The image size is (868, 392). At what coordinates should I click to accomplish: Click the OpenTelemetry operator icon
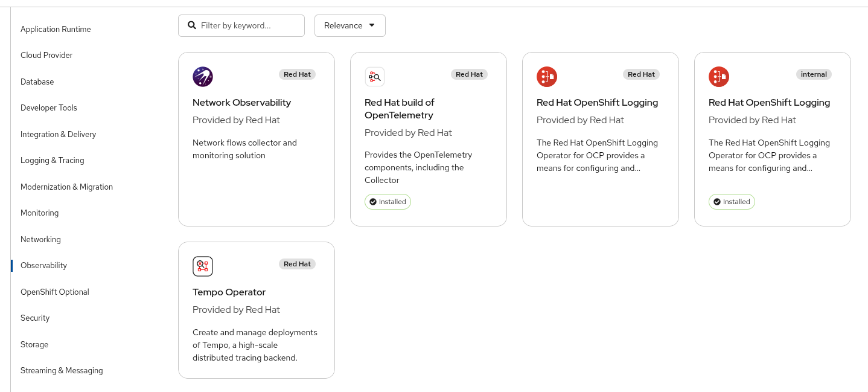(375, 77)
